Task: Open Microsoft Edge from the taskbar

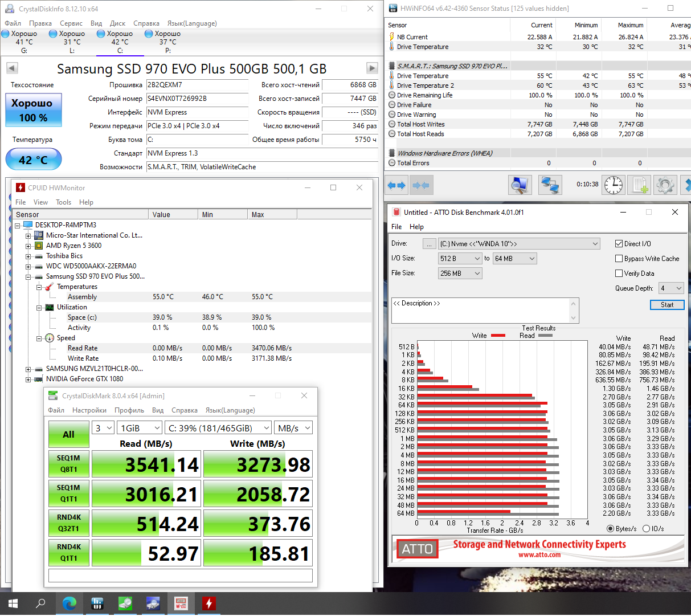Action: [x=69, y=603]
